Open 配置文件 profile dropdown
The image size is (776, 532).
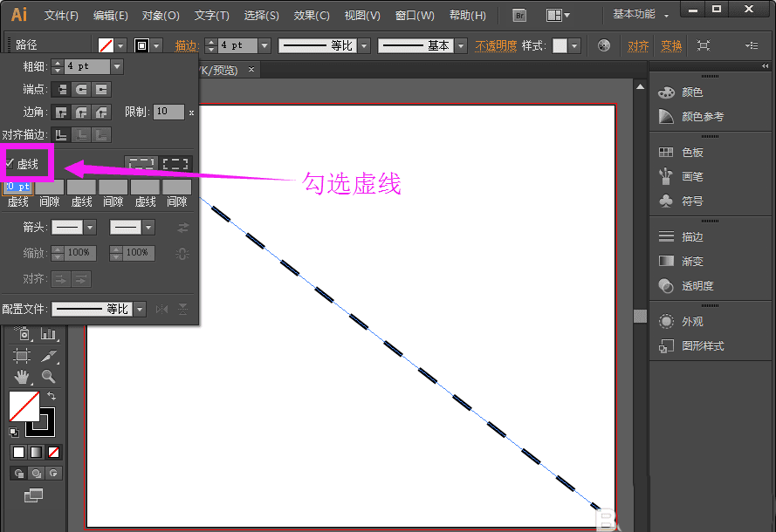tap(140, 309)
